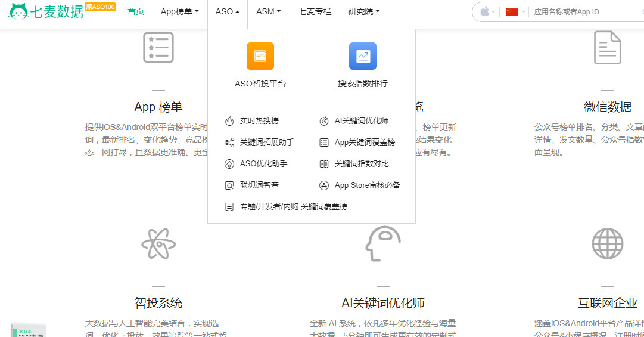
Task: Click the AI关键词优化师 menu icon
Action: coord(324,121)
